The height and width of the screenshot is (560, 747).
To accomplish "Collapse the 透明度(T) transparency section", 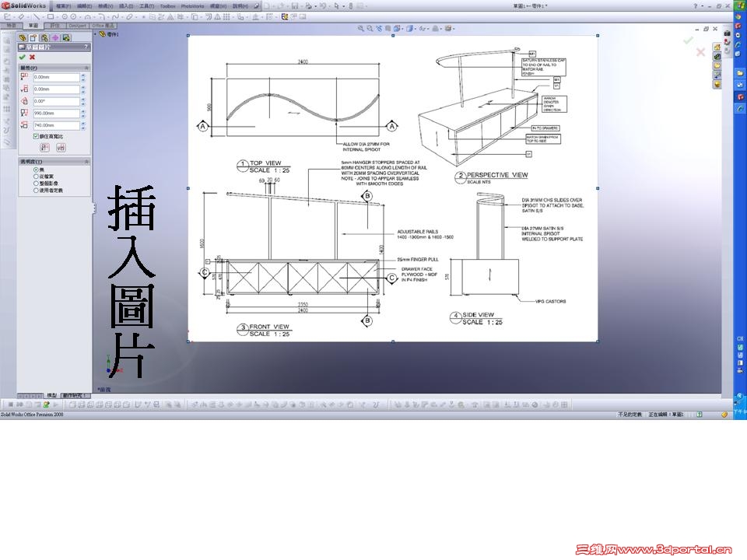I will 86,162.
